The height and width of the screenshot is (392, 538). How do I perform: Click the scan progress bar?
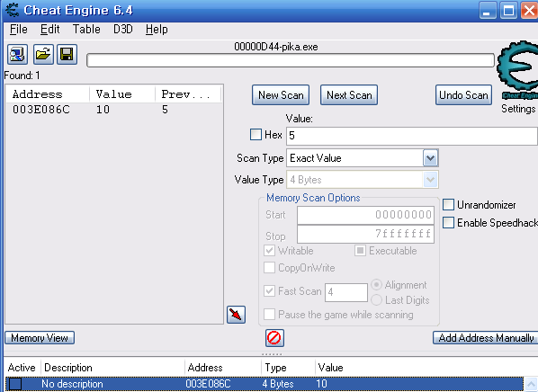coord(291,60)
